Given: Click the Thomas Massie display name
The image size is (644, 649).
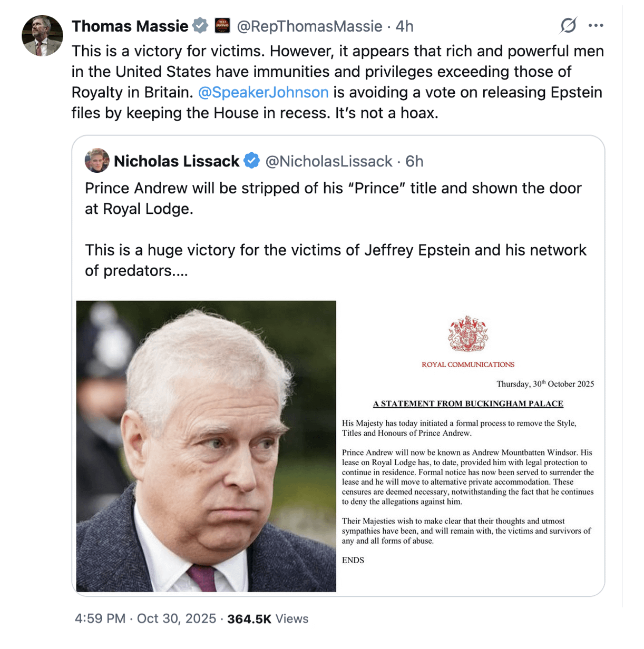Looking at the screenshot, I should (x=130, y=26).
